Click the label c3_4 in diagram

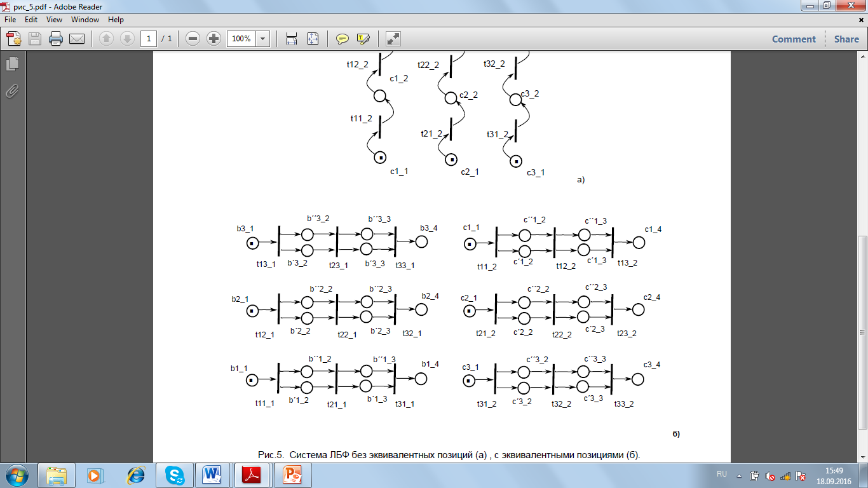(x=652, y=365)
